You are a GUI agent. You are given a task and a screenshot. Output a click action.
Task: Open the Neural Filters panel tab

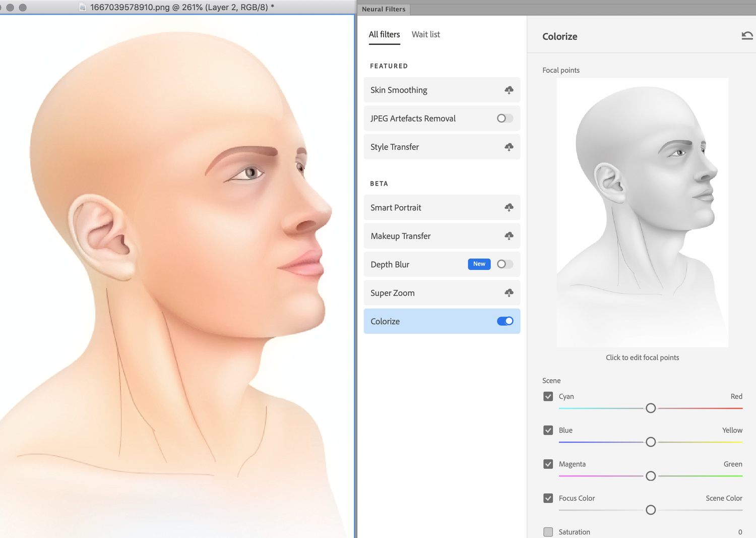tap(384, 9)
